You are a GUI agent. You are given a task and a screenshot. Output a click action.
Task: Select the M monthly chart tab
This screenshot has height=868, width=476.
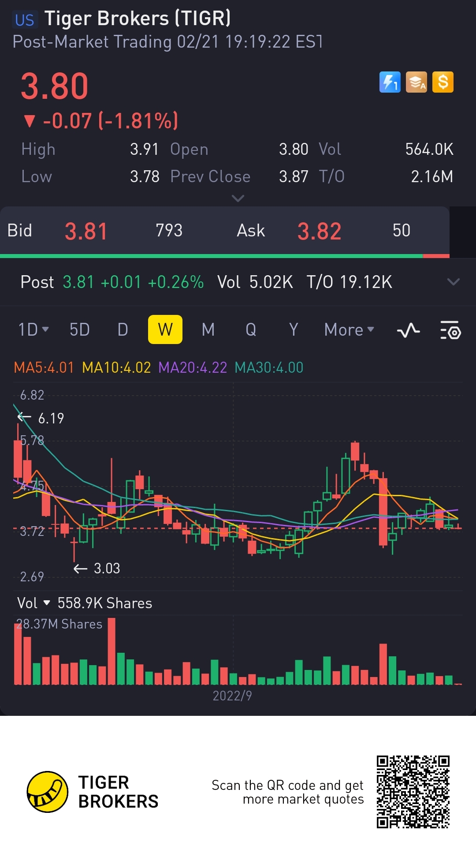[x=208, y=329]
